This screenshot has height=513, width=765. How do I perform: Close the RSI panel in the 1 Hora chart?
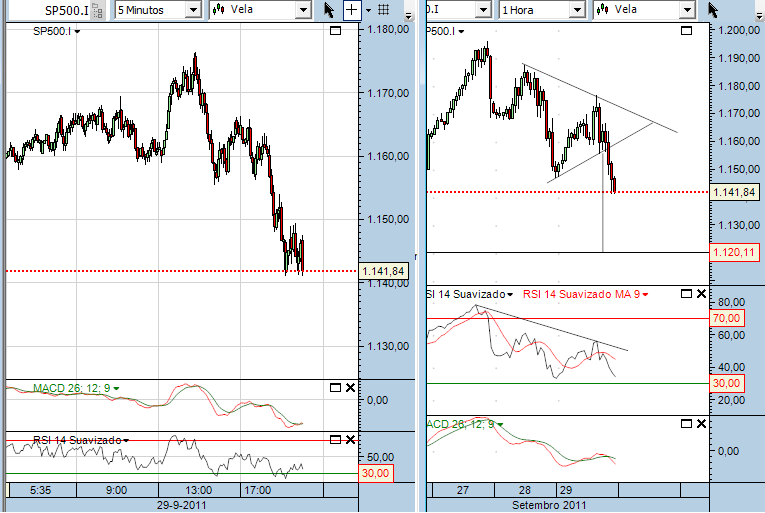(701, 294)
